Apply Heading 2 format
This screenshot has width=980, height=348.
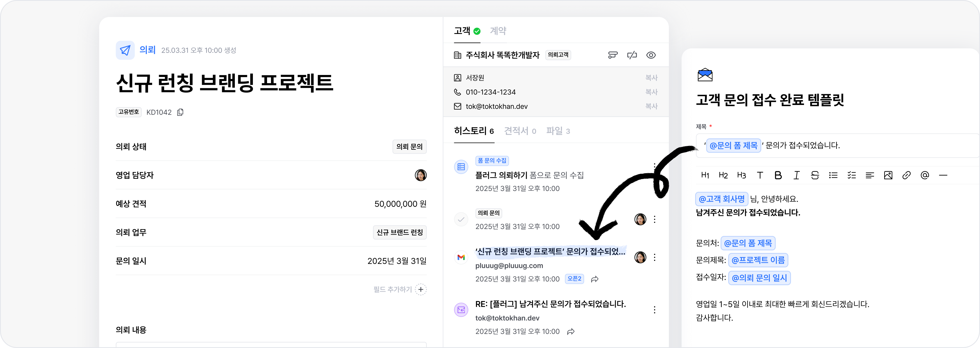(723, 175)
